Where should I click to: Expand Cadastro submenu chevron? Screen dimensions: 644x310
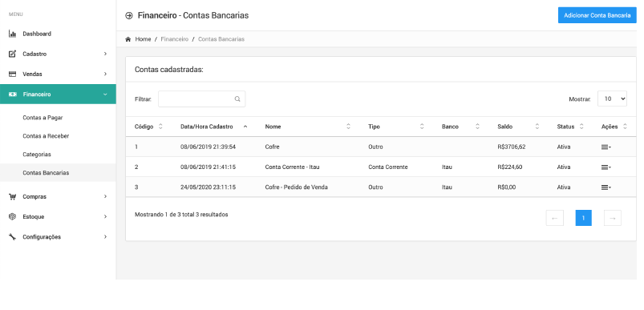(x=106, y=54)
